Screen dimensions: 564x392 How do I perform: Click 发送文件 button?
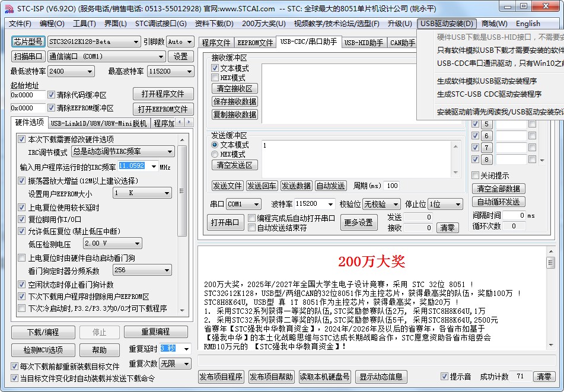click(227, 186)
